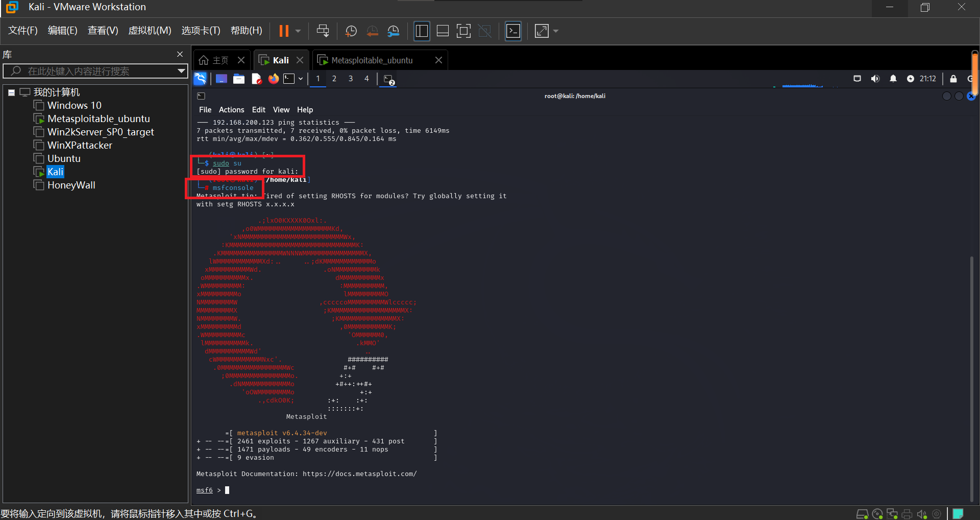Collapse the 我的计算机 tree node

tap(11, 93)
